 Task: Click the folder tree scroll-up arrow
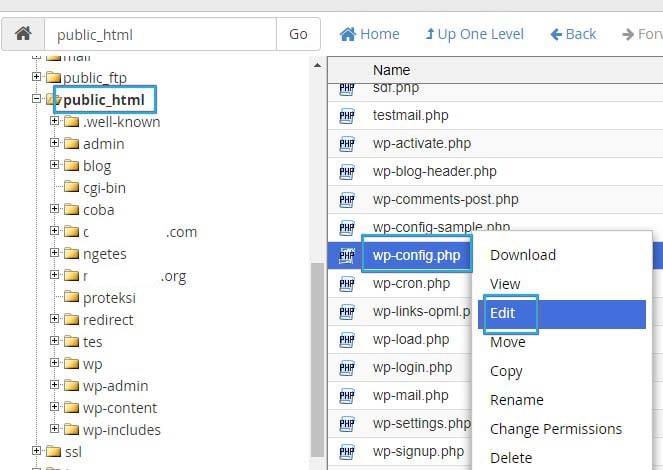point(317,65)
